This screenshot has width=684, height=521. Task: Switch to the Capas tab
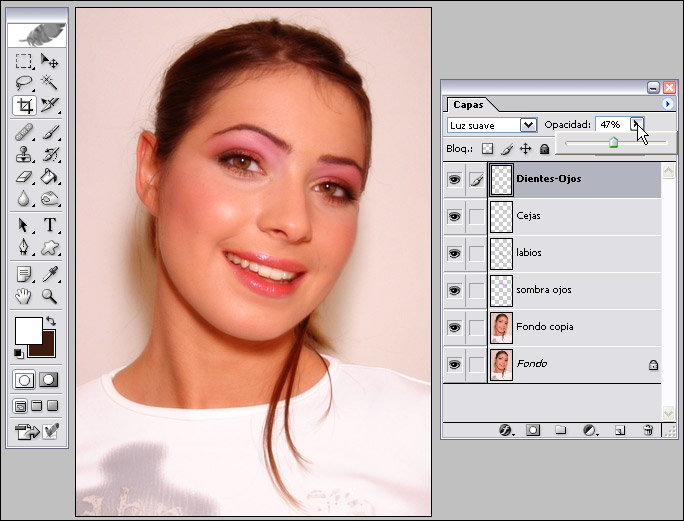pos(468,104)
